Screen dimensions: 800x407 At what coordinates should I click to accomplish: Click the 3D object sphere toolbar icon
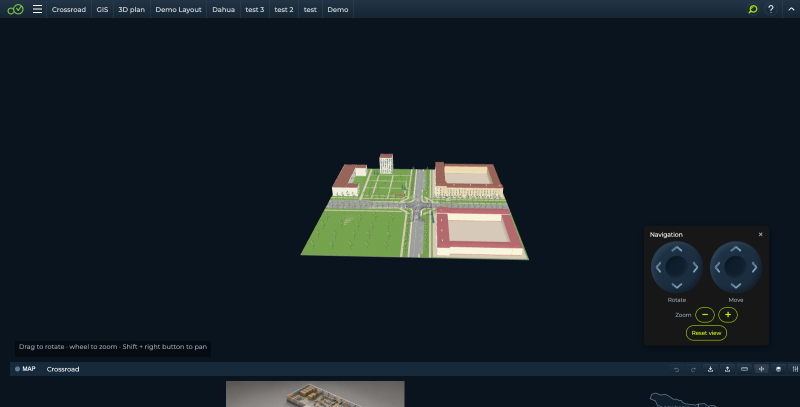pos(778,369)
